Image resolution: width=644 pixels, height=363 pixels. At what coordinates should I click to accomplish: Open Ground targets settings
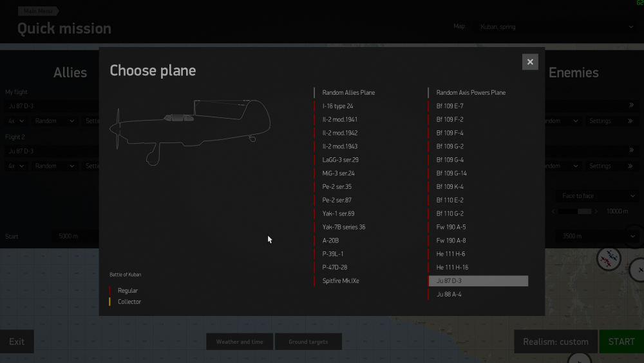(308, 342)
